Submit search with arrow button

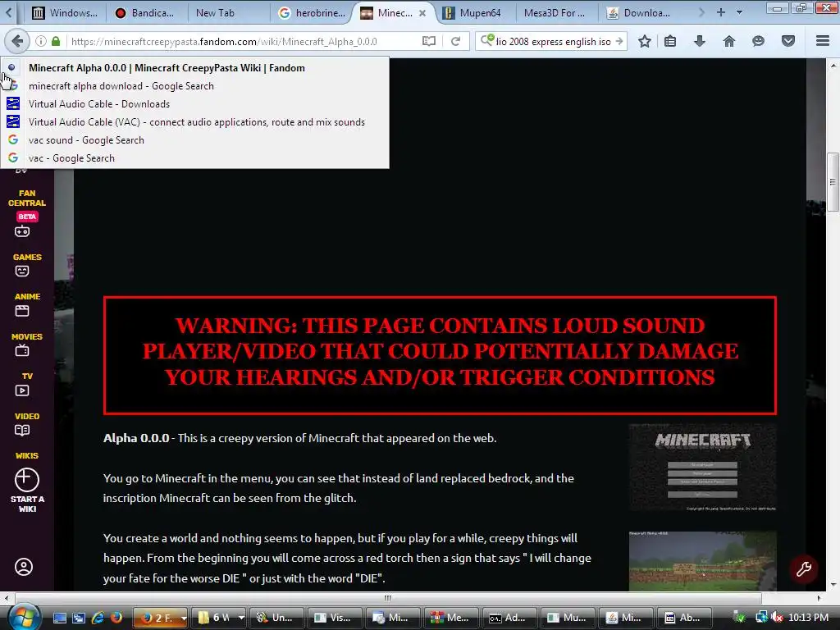click(x=619, y=41)
